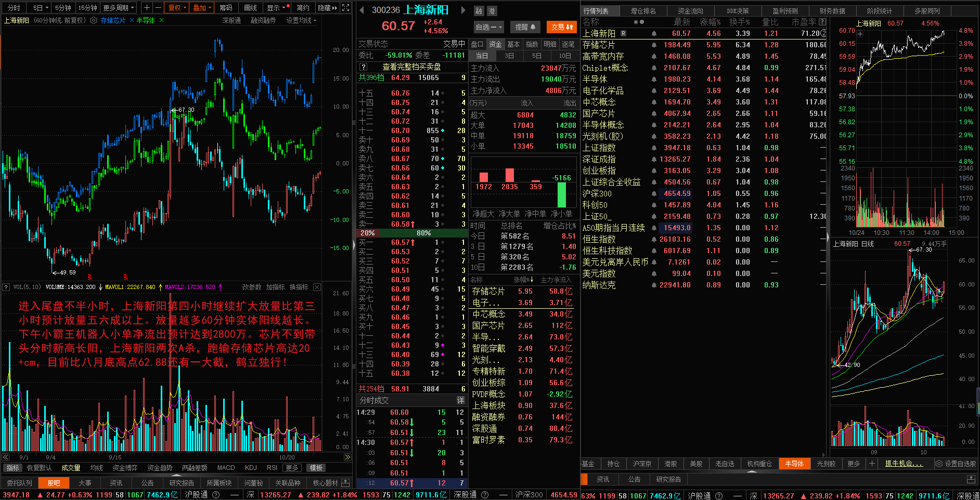Toggle 筹码 chip distribution
This screenshot has height=500, width=980.
pos(226,8)
